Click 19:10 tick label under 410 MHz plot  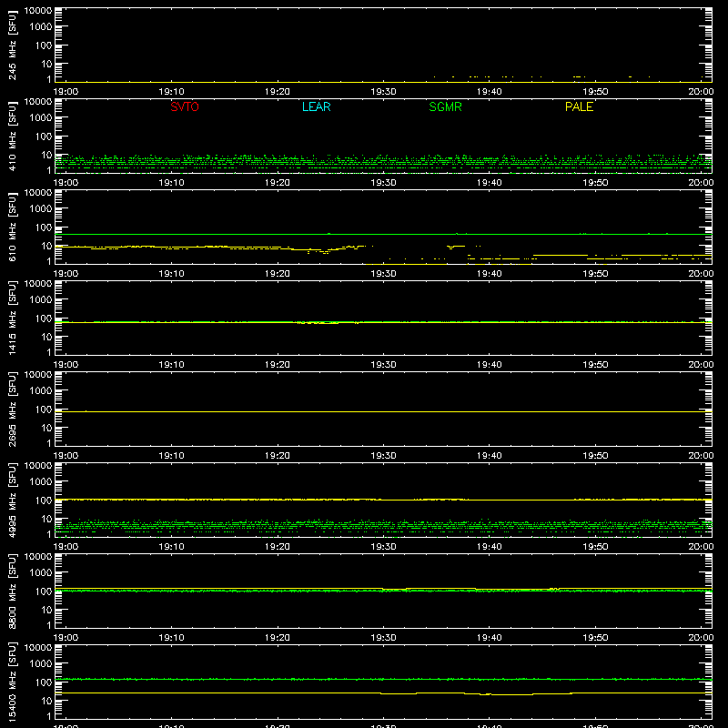coord(171,183)
